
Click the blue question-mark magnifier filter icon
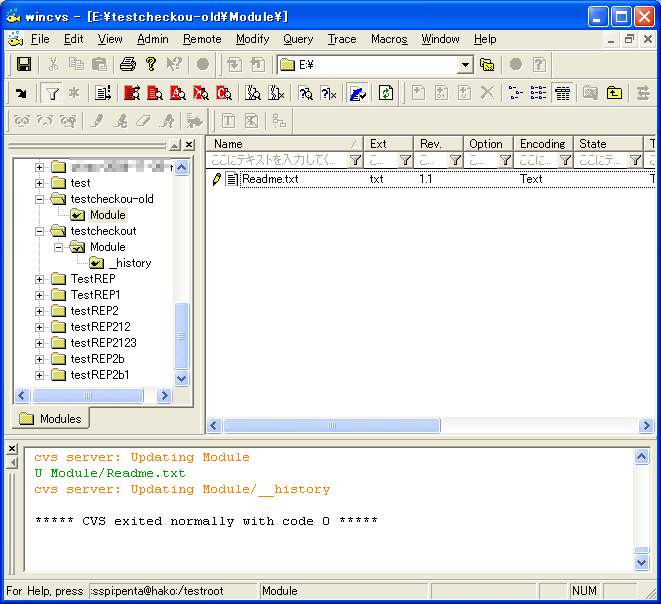tap(305, 93)
